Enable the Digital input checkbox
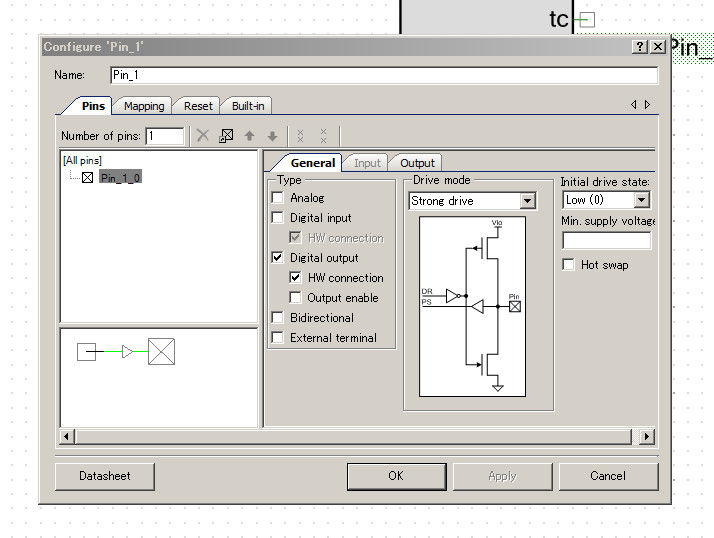This screenshot has height=538, width=714. click(277, 218)
